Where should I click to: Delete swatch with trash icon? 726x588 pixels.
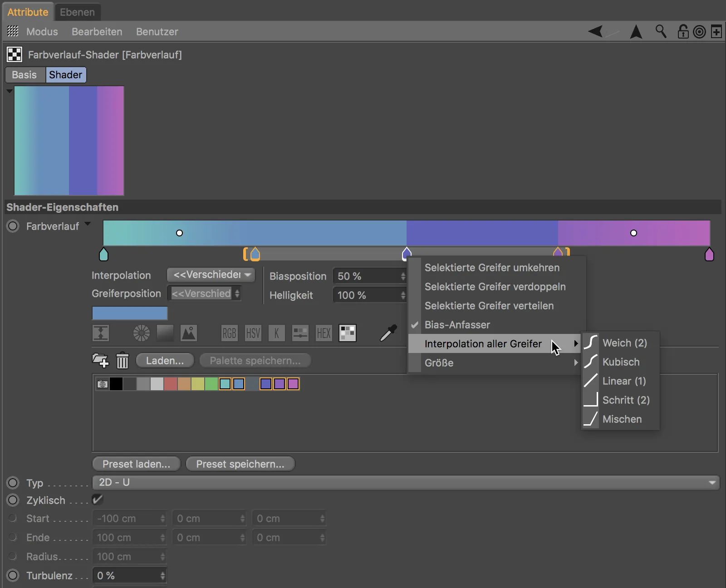123,361
